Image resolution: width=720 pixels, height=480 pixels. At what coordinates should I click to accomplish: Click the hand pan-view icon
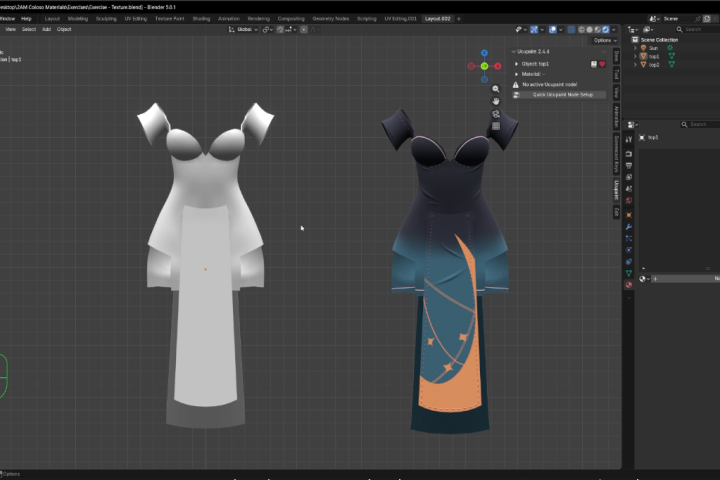pyautogui.click(x=495, y=102)
